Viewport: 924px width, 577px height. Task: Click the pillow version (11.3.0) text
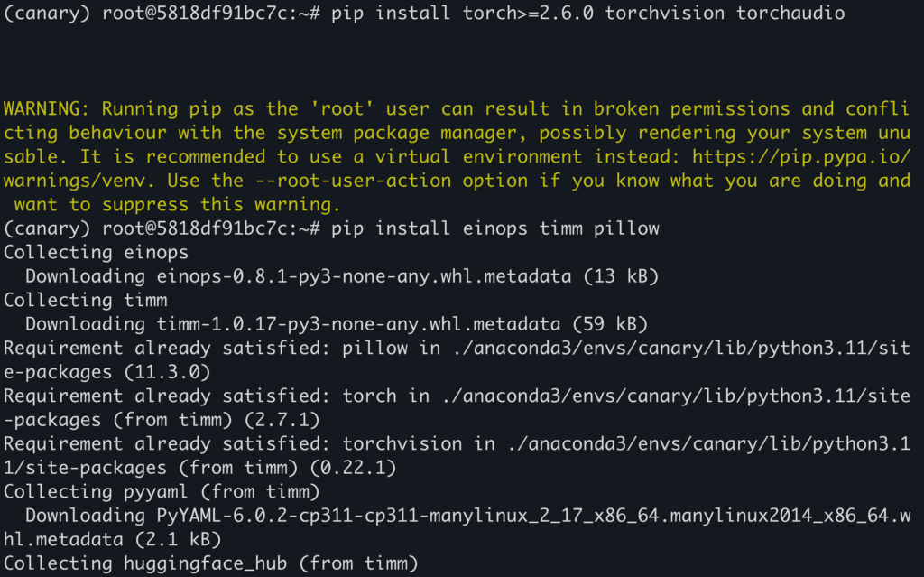tap(167, 372)
